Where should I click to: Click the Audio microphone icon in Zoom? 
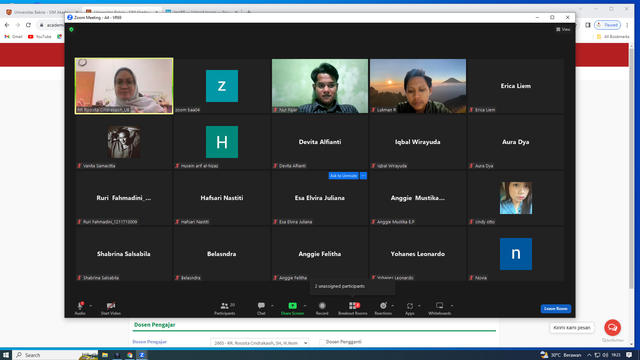[x=80, y=306]
